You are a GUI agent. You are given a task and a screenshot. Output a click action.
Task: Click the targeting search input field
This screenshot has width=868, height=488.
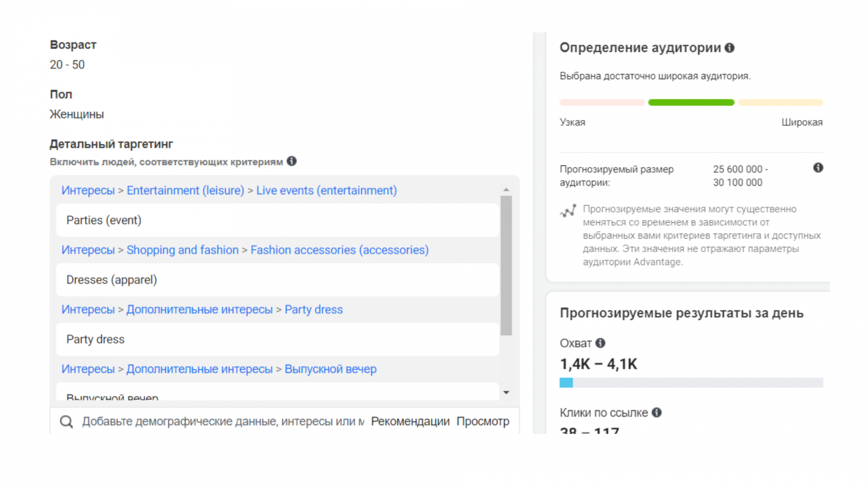[222, 421]
